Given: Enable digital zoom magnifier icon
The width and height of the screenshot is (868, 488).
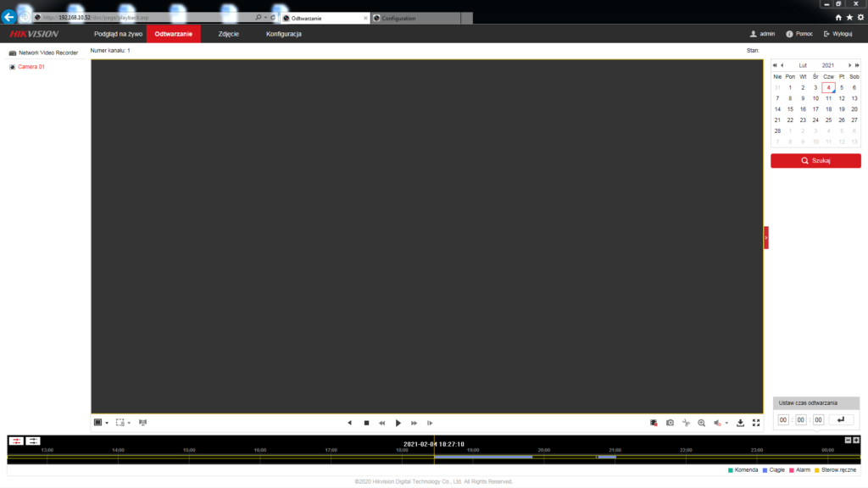Looking at the screenshot, I should [701, 422].
